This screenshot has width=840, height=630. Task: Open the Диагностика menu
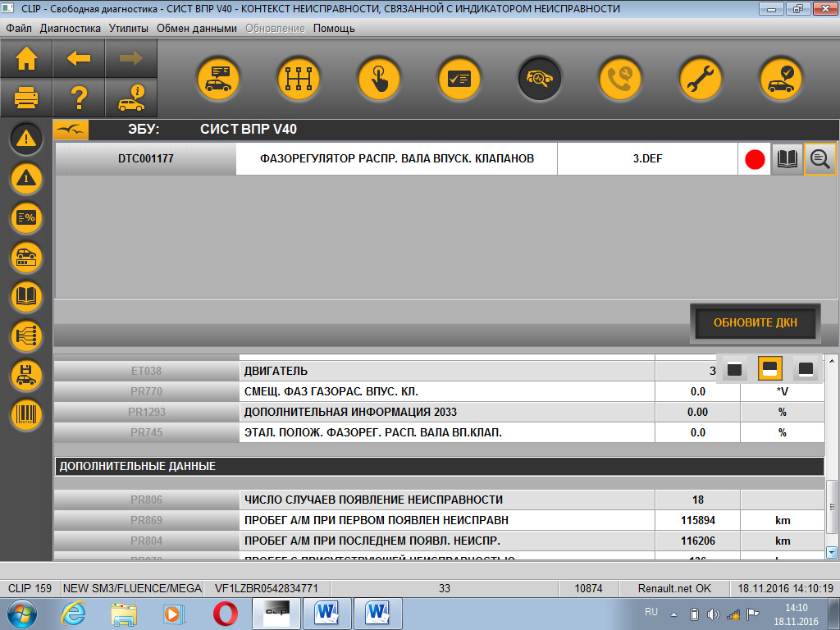tap(71, 29)
